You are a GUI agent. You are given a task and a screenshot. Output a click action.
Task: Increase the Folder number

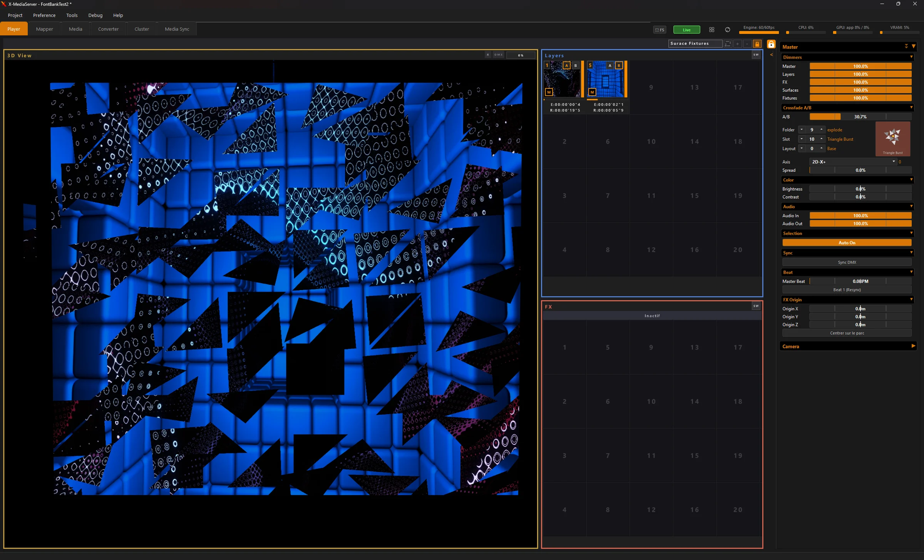pyautogui.click(x=821, y=130)
